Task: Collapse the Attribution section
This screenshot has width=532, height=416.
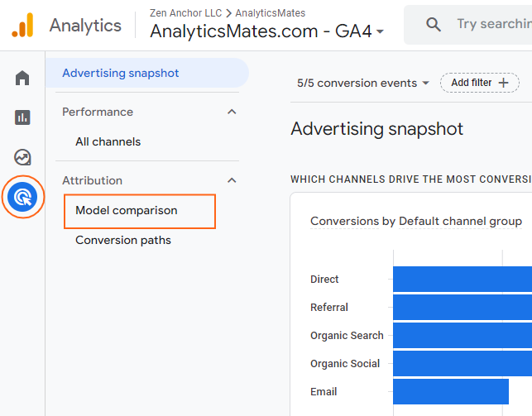Action: click(x=232, y=180)
